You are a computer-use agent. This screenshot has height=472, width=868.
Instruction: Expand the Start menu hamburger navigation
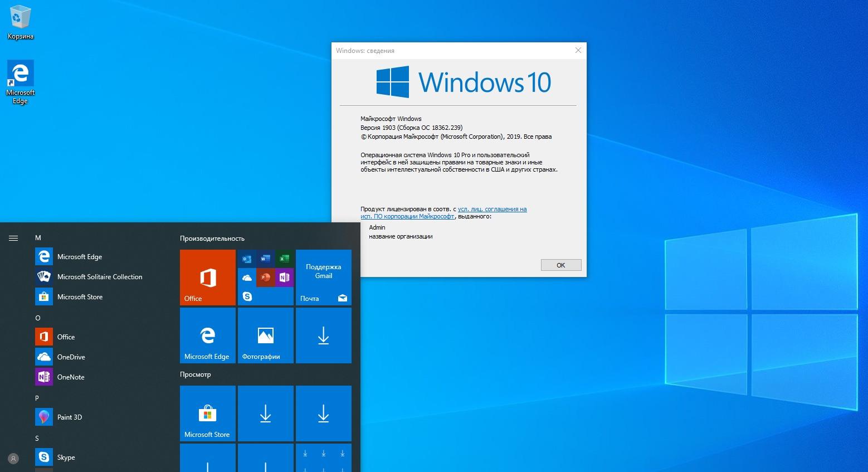pyautogui.click(x=13, y=238)
